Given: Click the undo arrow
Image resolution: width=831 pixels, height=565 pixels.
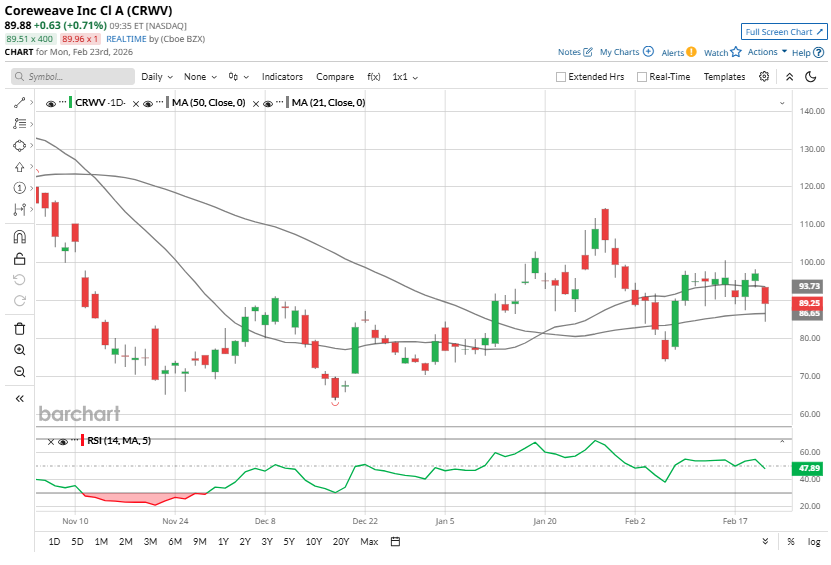Looking at the screenshot, I should click(20, 279).
